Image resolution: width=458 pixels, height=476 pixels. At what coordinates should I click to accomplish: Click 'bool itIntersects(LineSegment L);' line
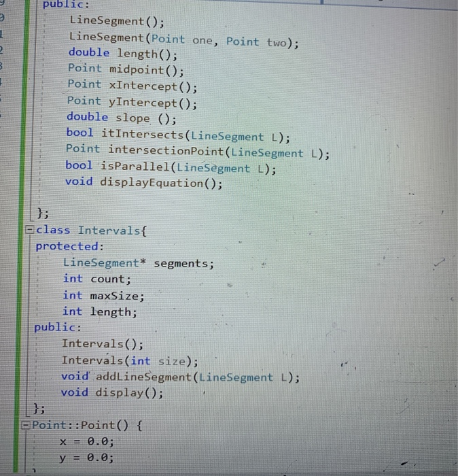click(178, 135)
